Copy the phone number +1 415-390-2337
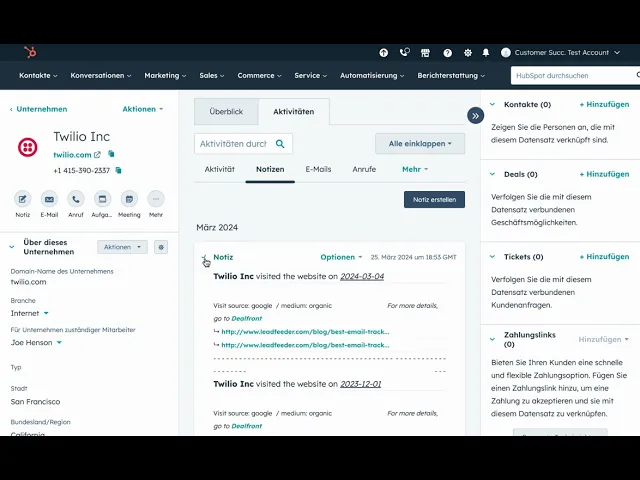 [118, 170]
